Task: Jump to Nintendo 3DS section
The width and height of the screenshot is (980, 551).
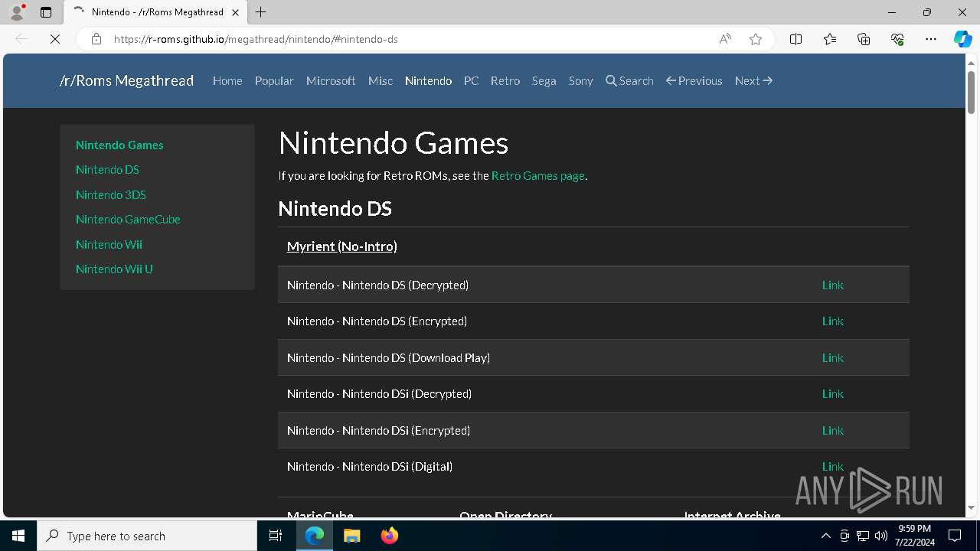Action: pyautogui.click(x=111, y=194)
